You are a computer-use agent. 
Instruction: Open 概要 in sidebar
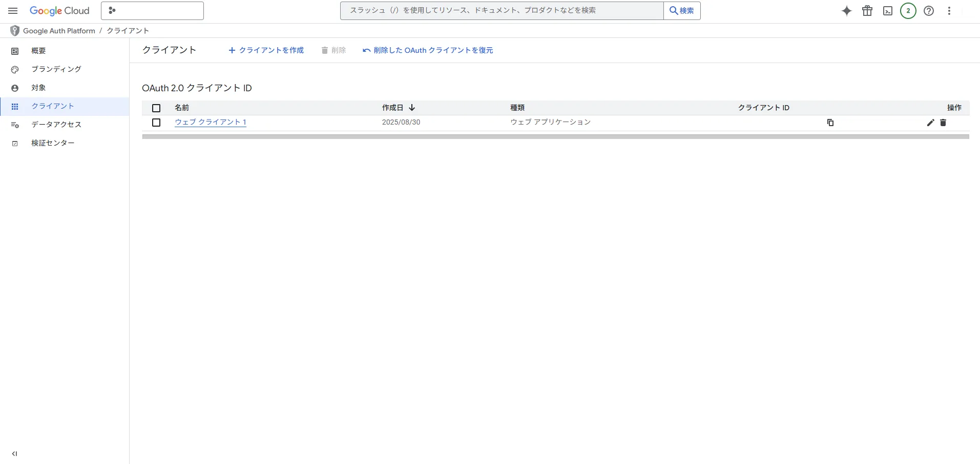(65, 51)
